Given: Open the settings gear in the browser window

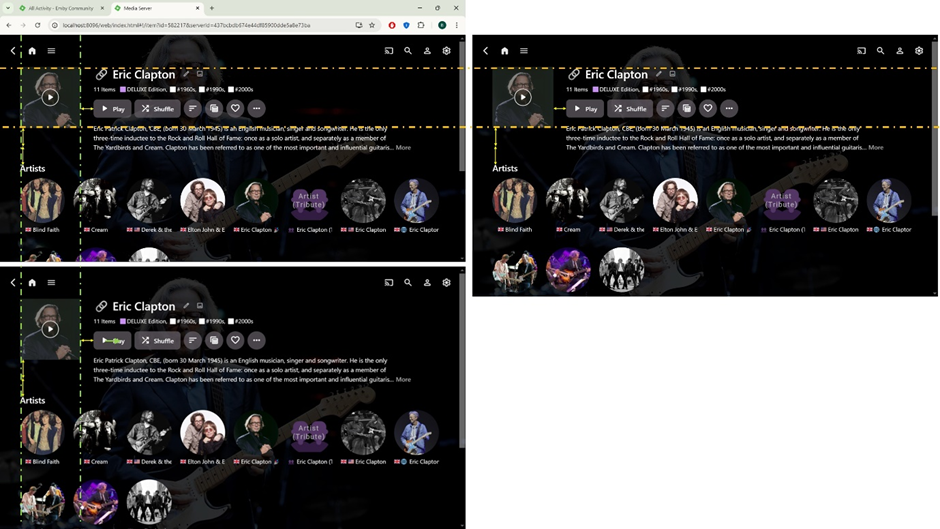Looking at the screenshot, I should 447,51.
